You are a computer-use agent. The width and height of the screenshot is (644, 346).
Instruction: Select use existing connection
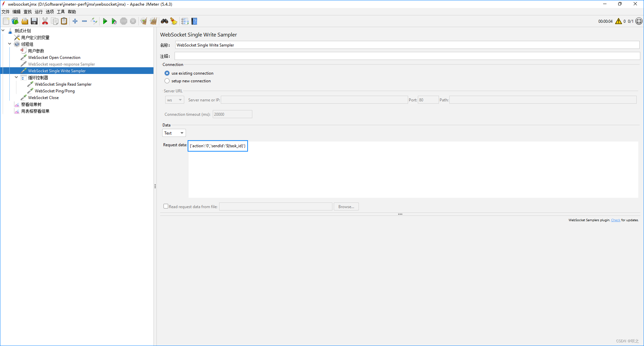(167, 73)
